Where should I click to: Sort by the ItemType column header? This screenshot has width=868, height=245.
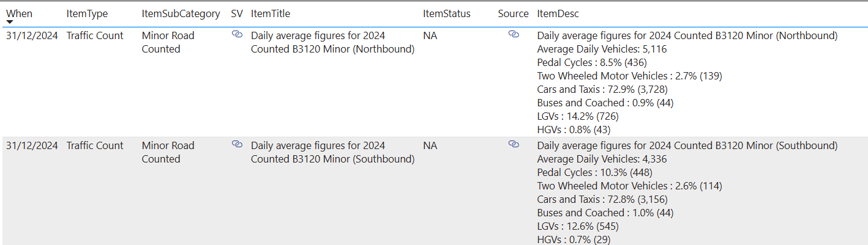86,13
